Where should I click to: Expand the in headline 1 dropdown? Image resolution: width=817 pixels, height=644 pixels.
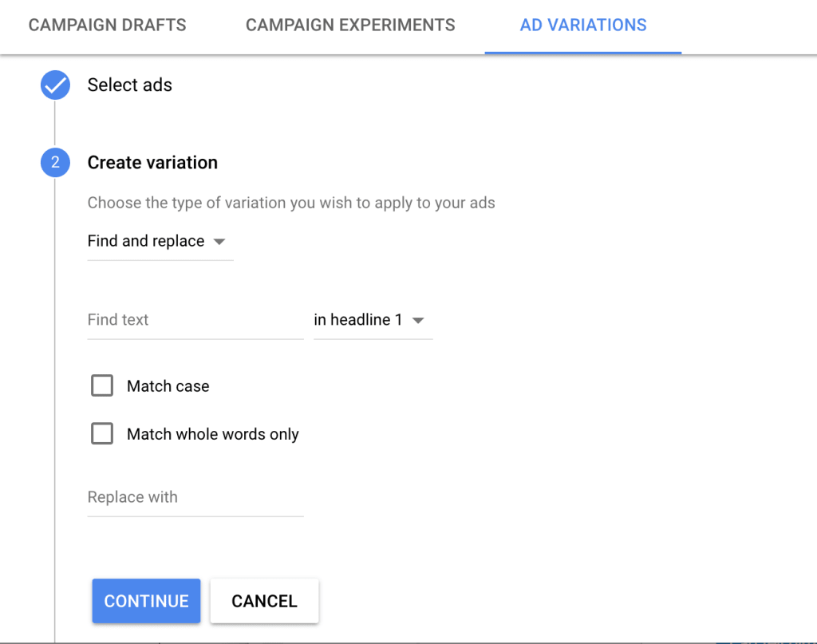373,320
